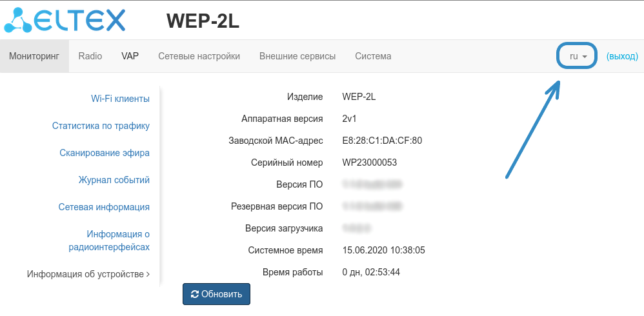Image resolution: width=644 pixels, height=316 pixels.
Task: Click the WEP-2L page heading
Action: coord(203,21)
